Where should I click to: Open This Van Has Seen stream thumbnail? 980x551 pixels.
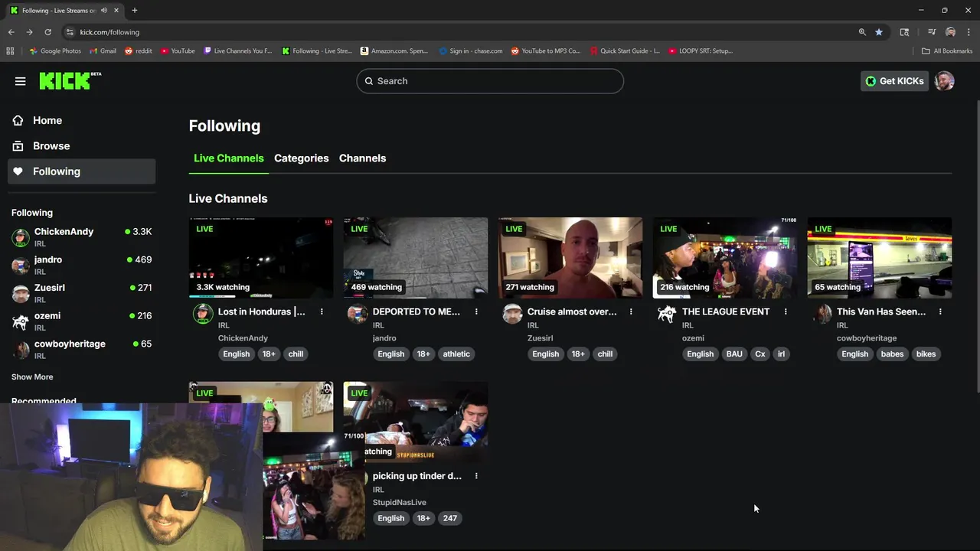880,258
